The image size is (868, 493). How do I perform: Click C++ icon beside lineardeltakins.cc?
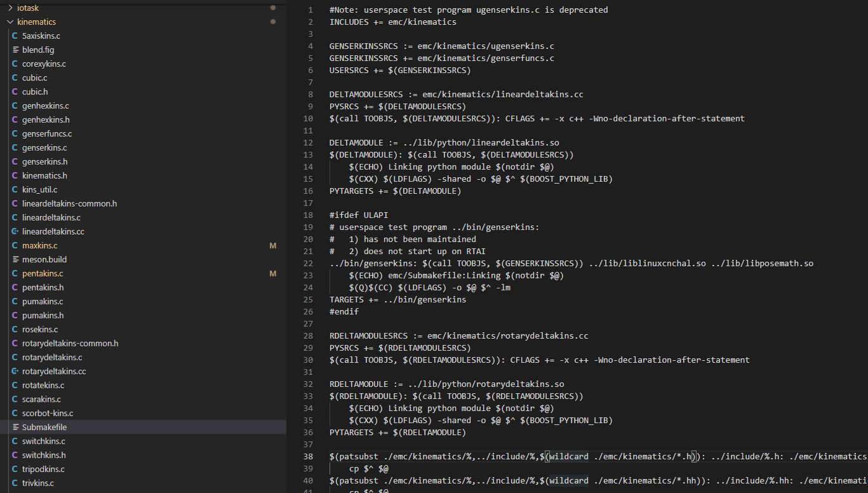tap(15, 231)
